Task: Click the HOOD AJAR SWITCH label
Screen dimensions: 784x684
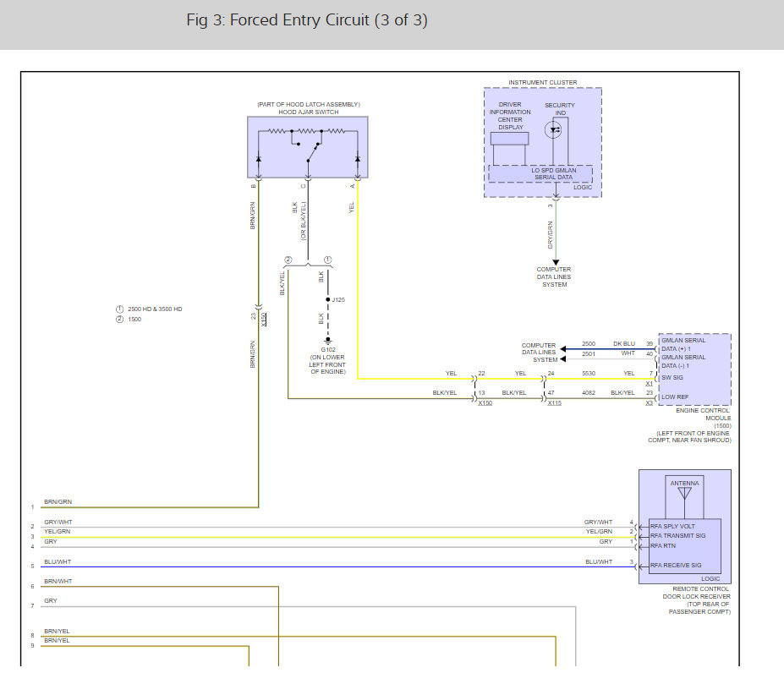Action: click(x=309, y=112)
